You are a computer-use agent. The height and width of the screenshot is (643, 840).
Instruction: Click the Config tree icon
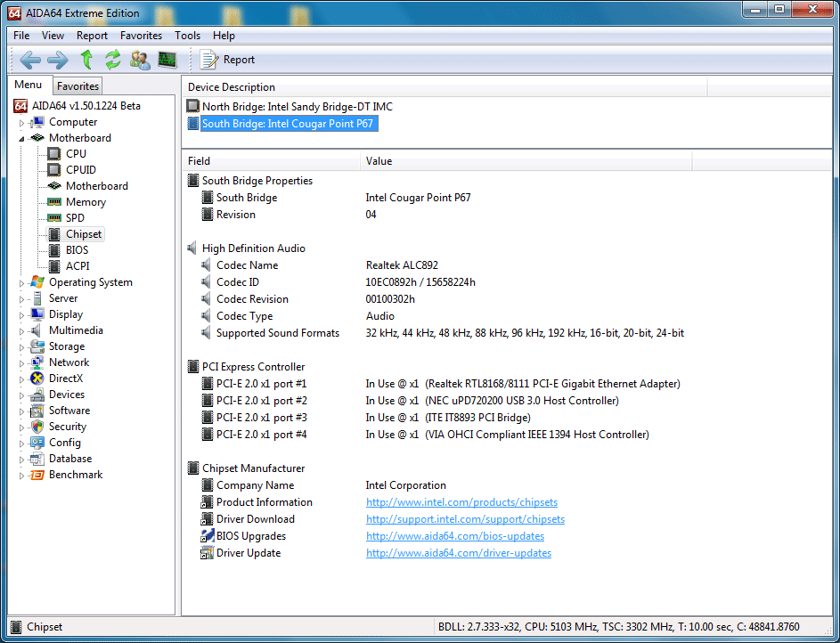click(x=37, y=443)
